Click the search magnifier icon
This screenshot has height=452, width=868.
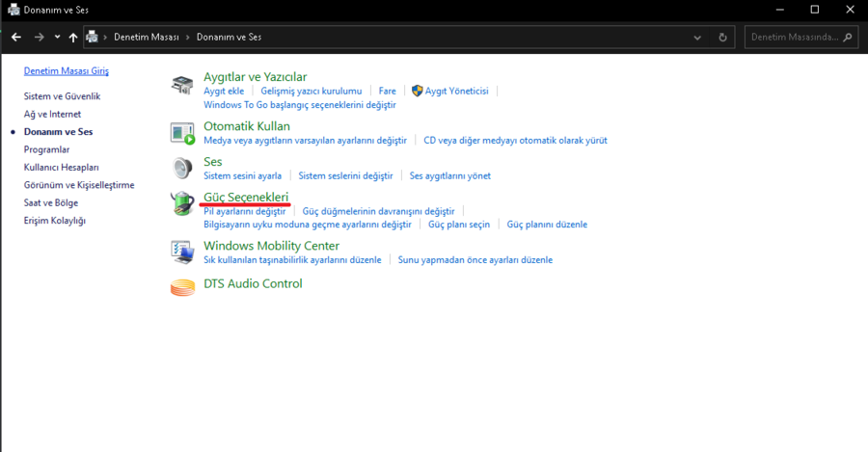click(x=848, y=37)
